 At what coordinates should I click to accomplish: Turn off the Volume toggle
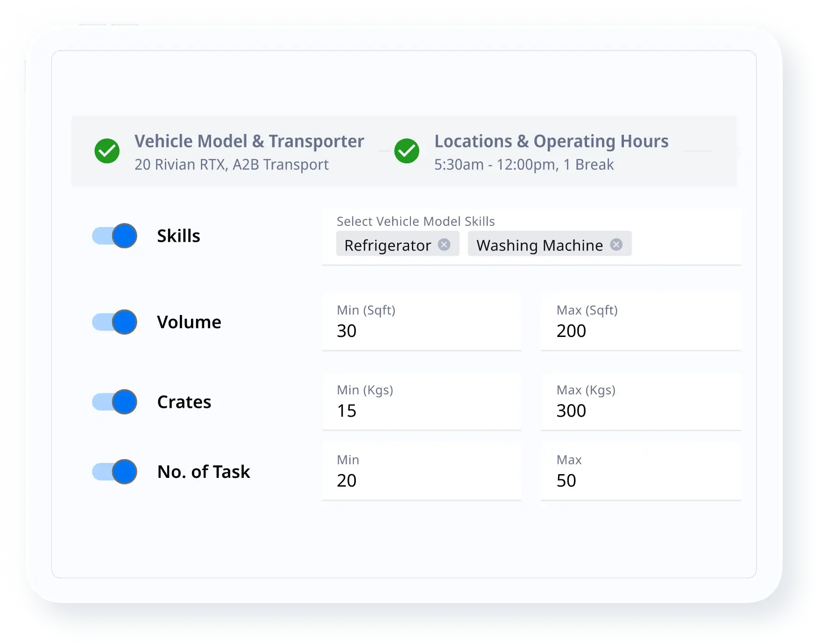coord(115,322)
